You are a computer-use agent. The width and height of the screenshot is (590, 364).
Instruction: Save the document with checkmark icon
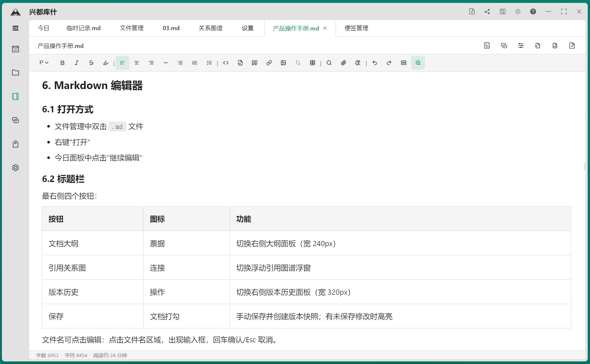point(572,46)
